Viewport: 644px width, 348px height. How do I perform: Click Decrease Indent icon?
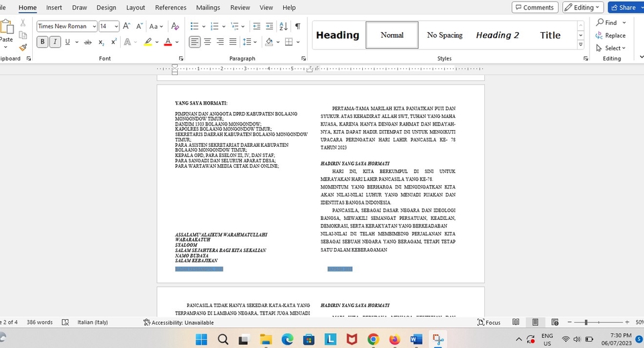[x=257, y=26]
